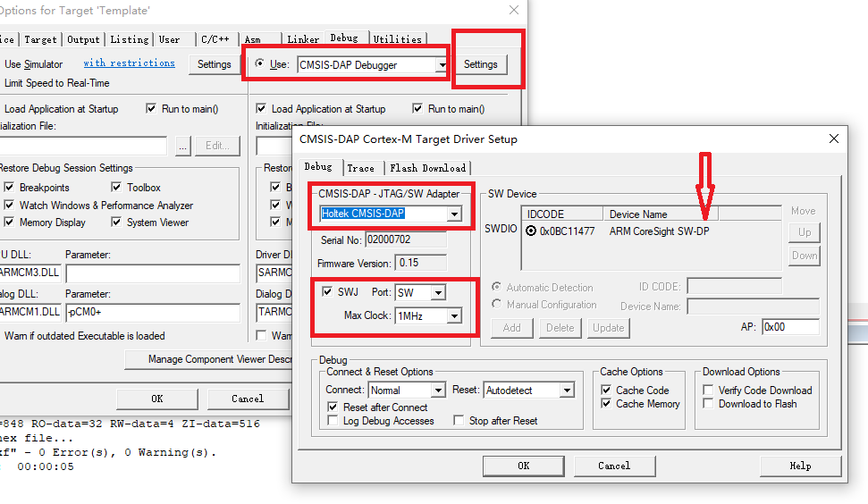
Task: Click the 'with restrictions' link
Action: point(129,63)
